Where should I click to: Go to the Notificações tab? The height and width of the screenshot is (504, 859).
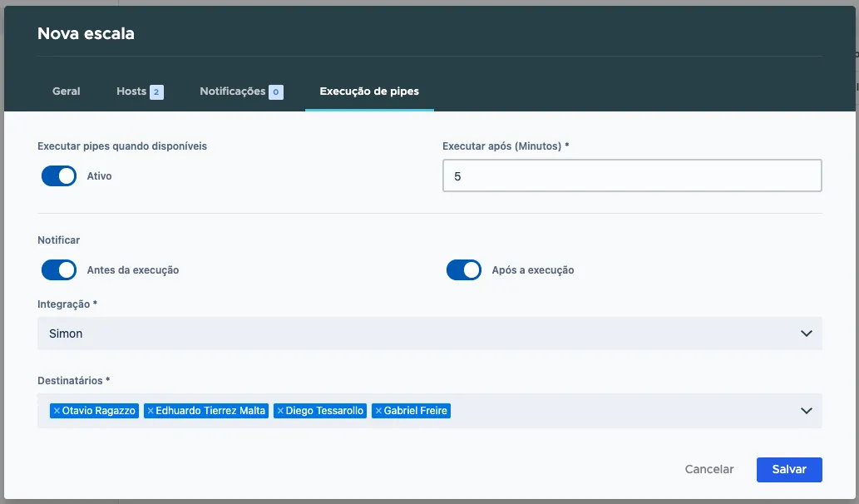coord(241,91)
